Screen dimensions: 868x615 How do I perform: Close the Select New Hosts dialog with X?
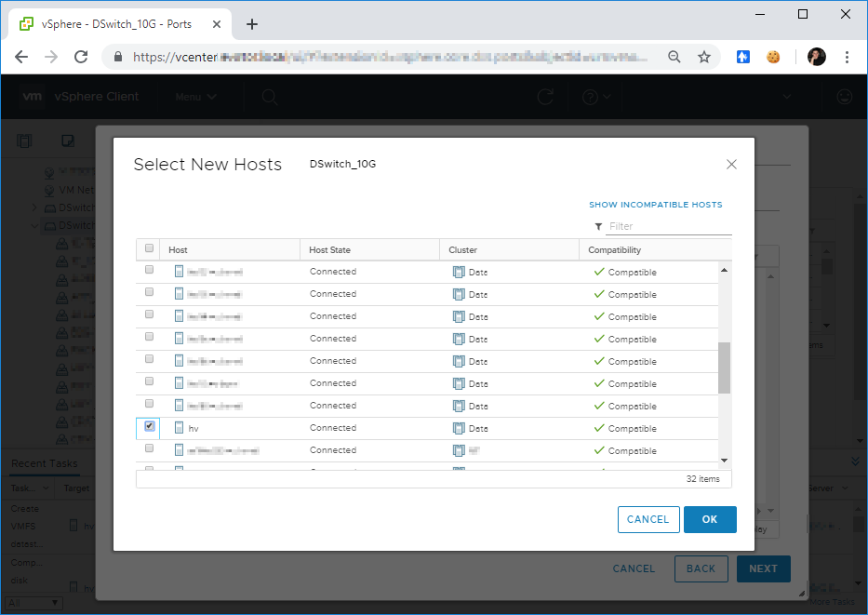click(731, 164)
